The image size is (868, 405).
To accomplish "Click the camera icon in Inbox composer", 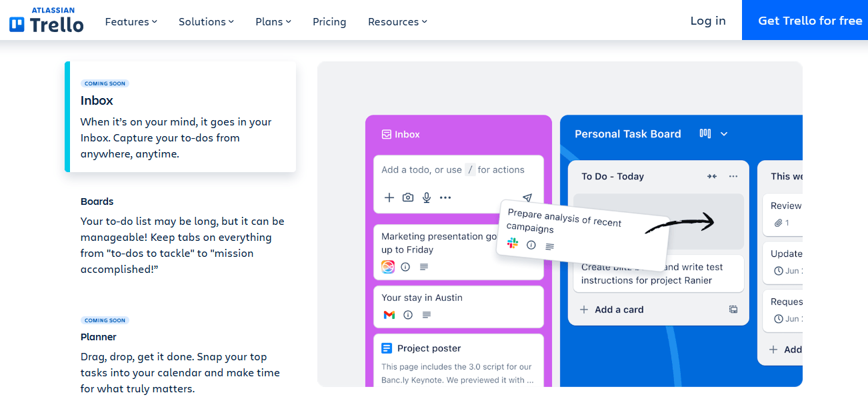I will pyautogui.click(x=408, y=197).
